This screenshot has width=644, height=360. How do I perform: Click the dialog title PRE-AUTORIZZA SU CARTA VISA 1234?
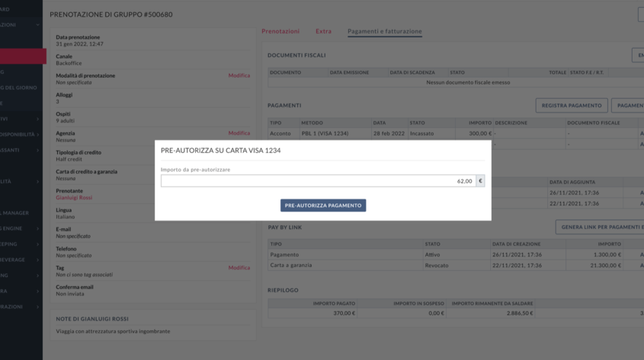(x=220, y=151)
